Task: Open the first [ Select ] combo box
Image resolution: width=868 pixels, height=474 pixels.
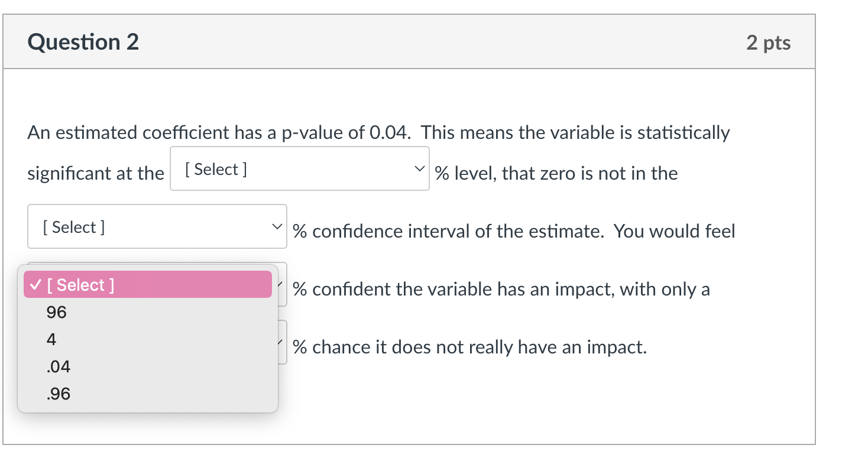Action: point(300,168)
